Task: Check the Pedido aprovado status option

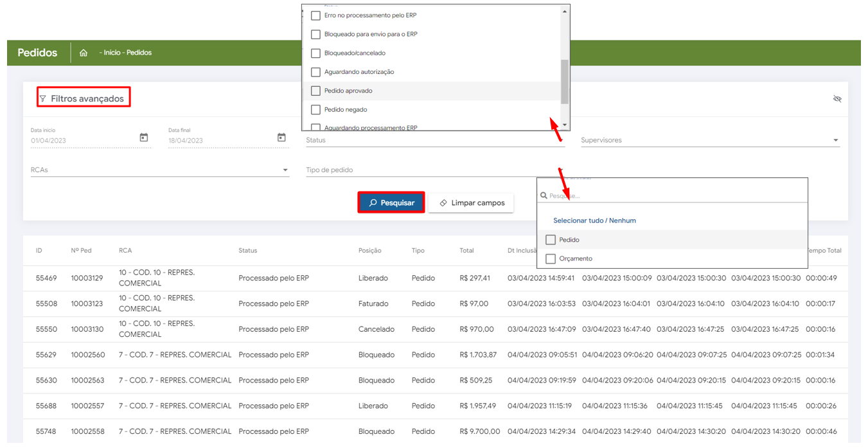Action: click(315, 91)
